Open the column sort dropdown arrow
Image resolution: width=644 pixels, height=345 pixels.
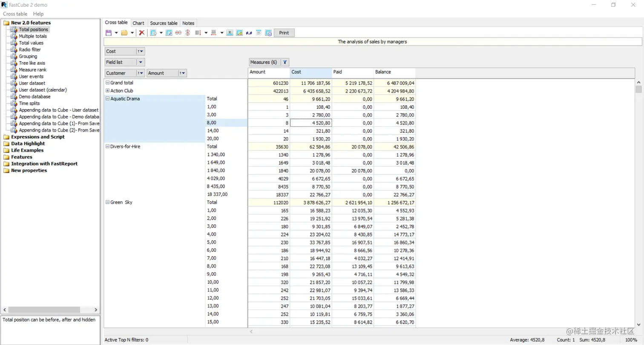click(x=222, y=33)
